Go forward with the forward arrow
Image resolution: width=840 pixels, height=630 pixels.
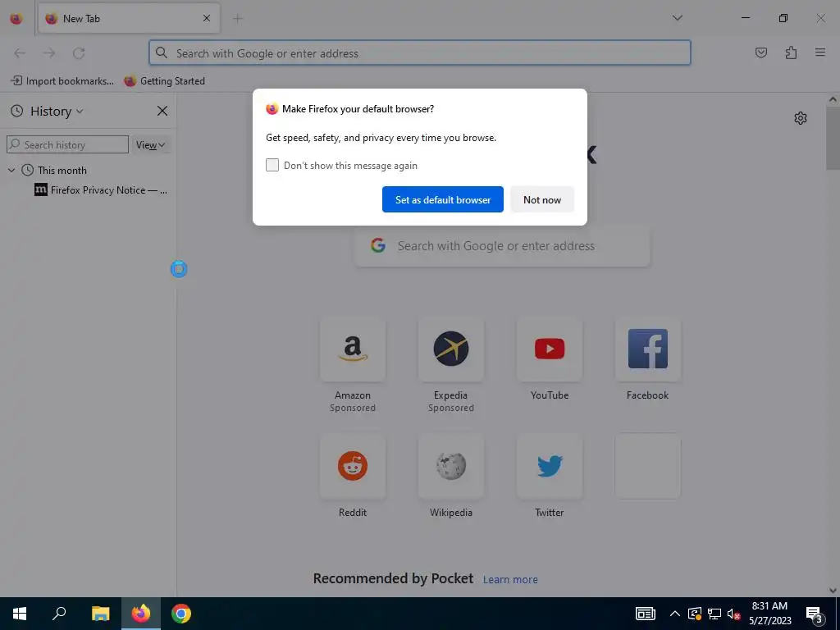49,53
